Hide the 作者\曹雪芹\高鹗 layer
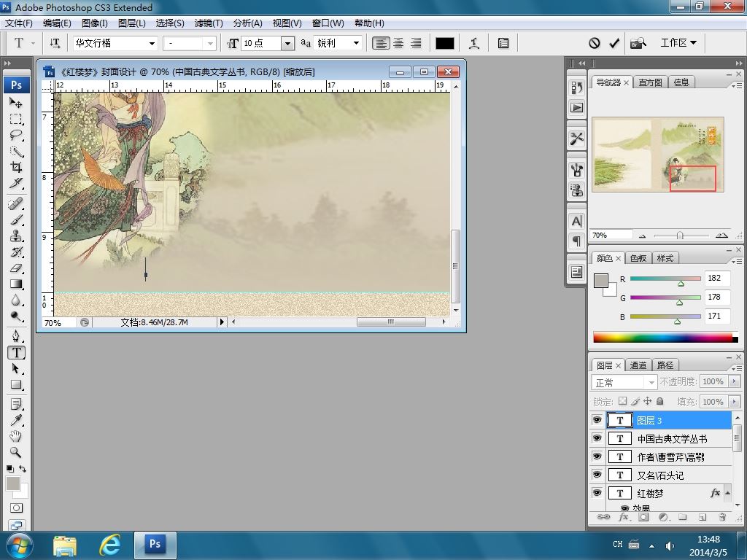The image size is (747, 560). pos(597,456)
